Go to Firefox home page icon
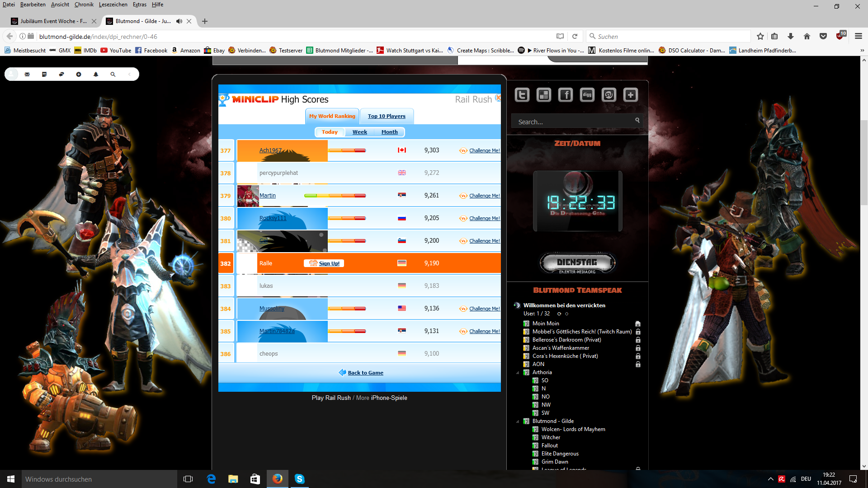868x488 pixels. click(807, 37)
